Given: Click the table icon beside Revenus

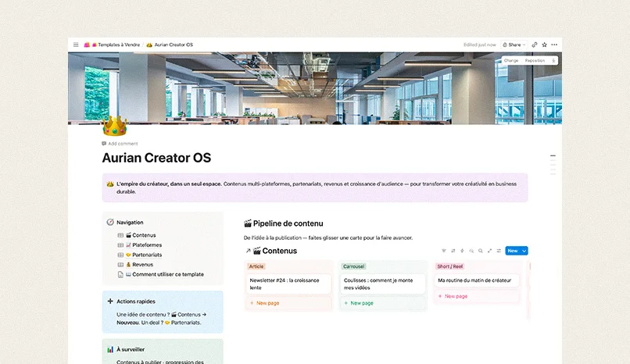Looking at the screenshot, I should (120, 265).
